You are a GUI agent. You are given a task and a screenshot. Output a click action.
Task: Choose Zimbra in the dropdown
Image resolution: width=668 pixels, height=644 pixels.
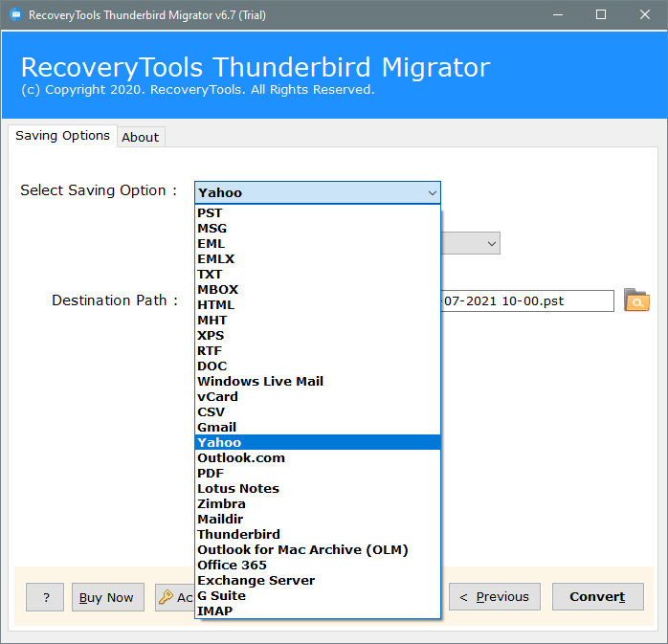pos(318,504)
